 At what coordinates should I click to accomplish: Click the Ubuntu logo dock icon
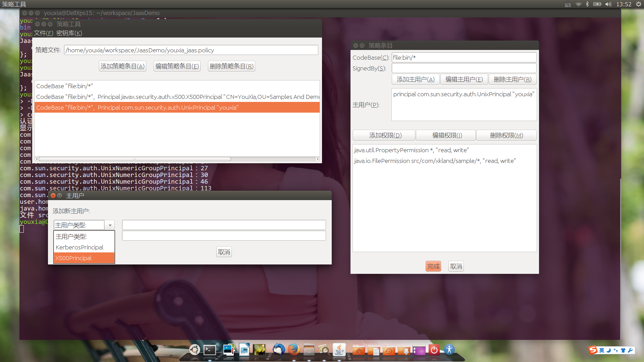point(194,350)
